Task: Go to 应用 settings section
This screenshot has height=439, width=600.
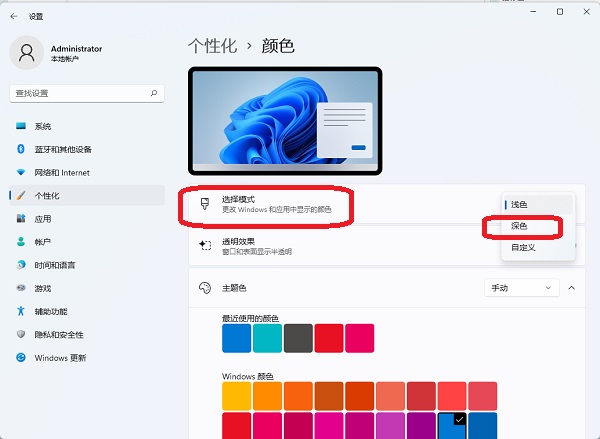Action: point(43,218)
